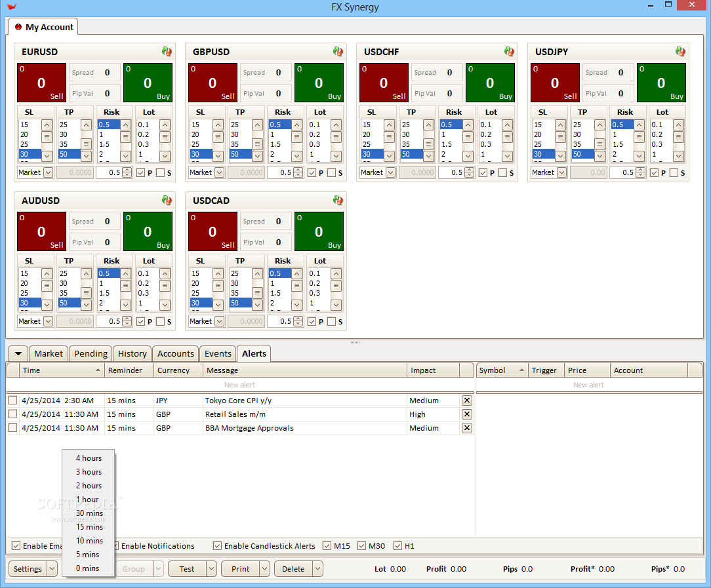Screen dimensions: 711x588
Task: Click the USDJPY SL list down arrow
Action: [560, 156]
